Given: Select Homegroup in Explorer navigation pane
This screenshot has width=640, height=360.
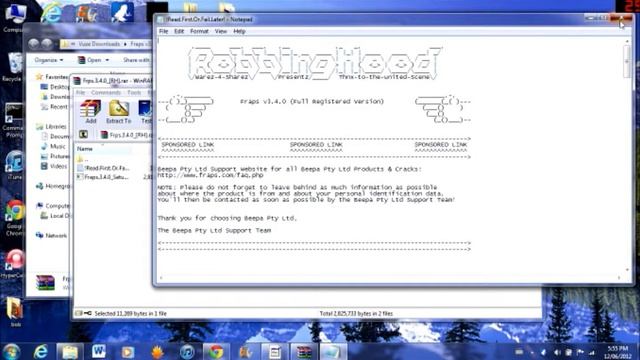Looking at the screenshot, I should tap(53, 186).
